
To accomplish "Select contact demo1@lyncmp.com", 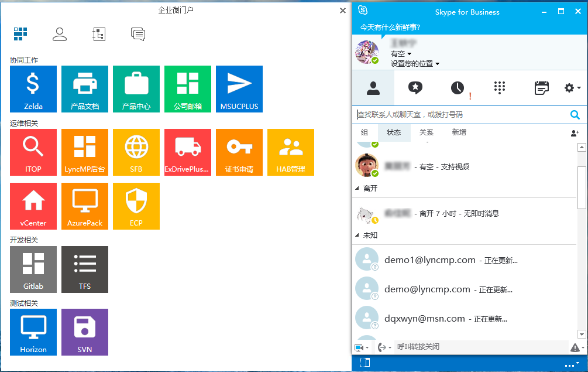I will 464,260.
